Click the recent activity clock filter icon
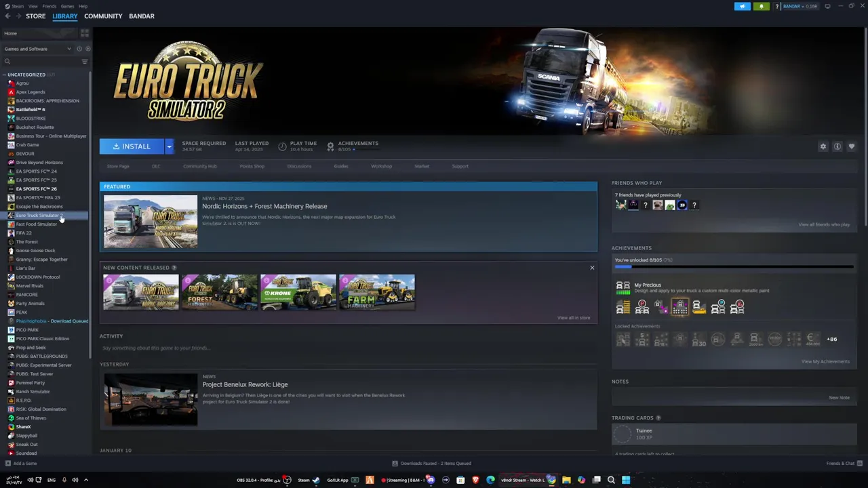The height and width of the screenshot is (488, 868). coord(79,49)
